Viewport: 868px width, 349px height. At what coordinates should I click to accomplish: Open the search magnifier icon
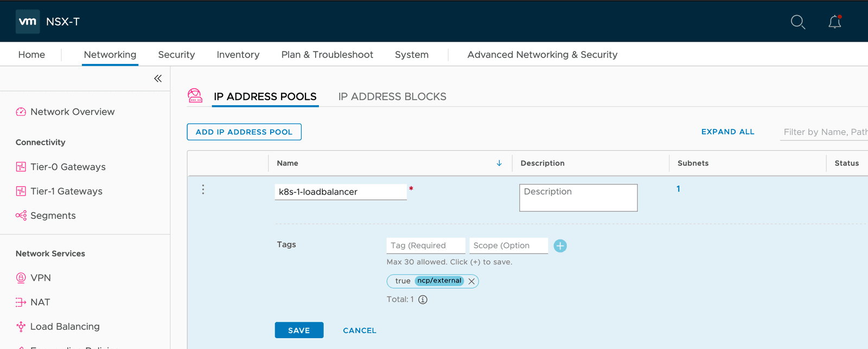pos(797,22)
